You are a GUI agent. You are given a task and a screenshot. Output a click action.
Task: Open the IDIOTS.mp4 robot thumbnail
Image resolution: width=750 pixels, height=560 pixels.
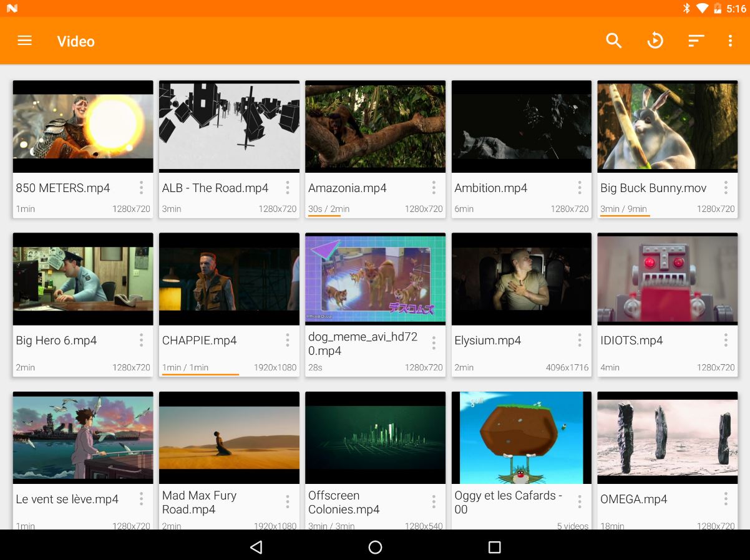(667, 279)
